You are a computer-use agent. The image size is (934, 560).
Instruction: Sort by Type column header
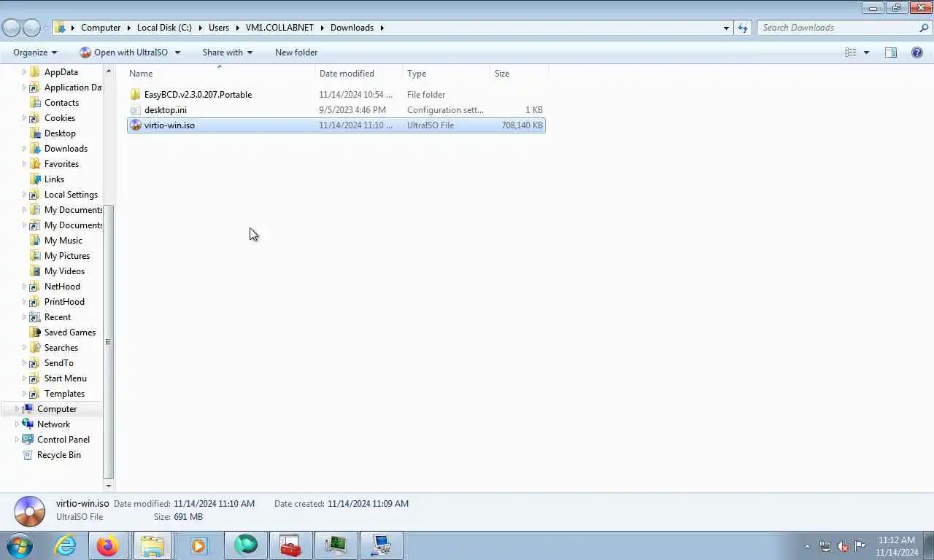pyautogui.click(x=446, y=74)
